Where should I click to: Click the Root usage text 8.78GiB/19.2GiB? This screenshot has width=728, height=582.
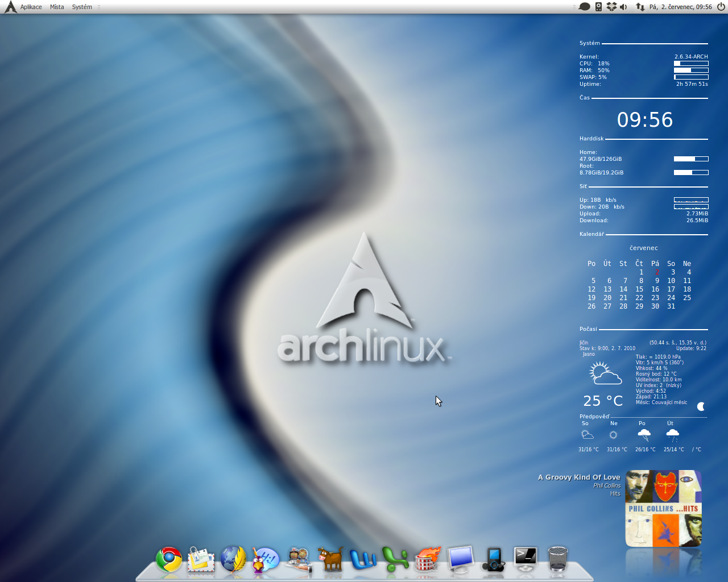pyautogui.click(x=601, y=173)
